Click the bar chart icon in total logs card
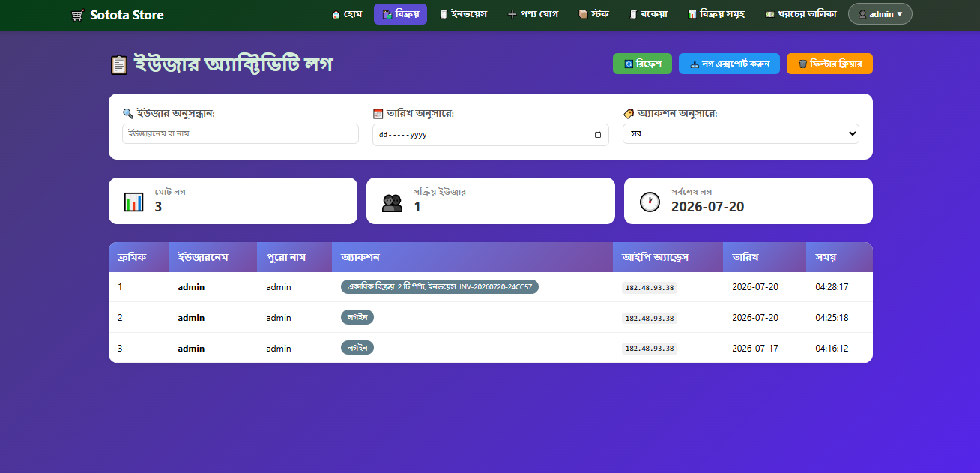Image resolution: width=980 pixels, height=473 pixels. tap(134, 202)
